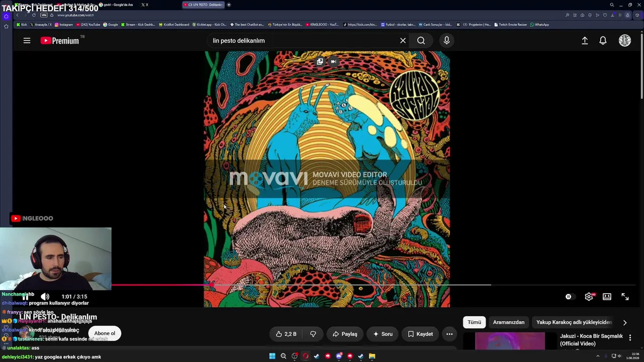The width and height of the screenshot is (644, 362).
Task: Switch to theater mode in the player
Action: pyautogui.click(x=607, y=297)
